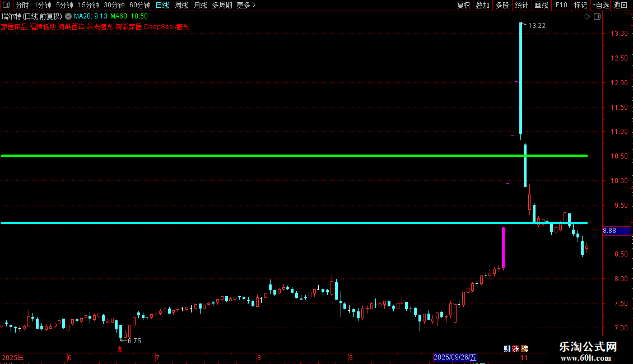The height and width of the screenshot is (364, 633).
Task: Click the magenta candlestick bar
Action: [x=503, y=248]
